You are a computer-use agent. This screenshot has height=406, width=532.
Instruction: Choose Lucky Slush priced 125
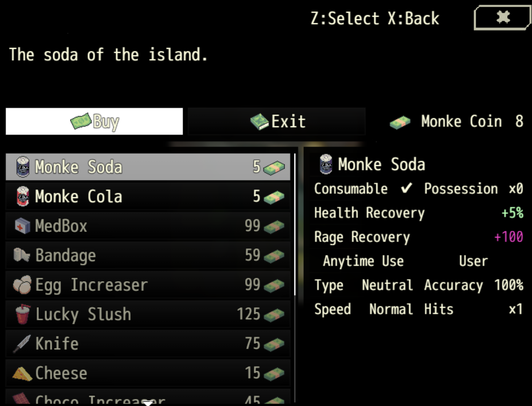click(x=148, y=315)
